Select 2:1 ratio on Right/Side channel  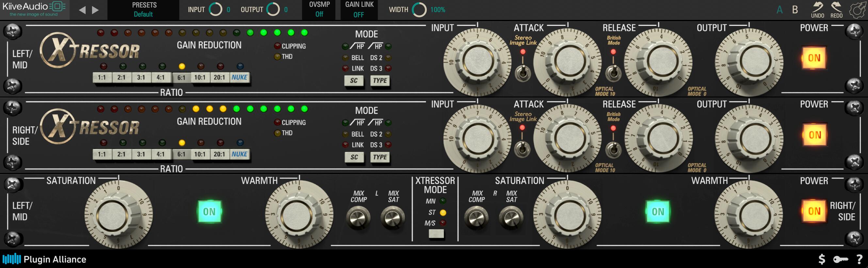pyautogui.click(x=121, y=154)
